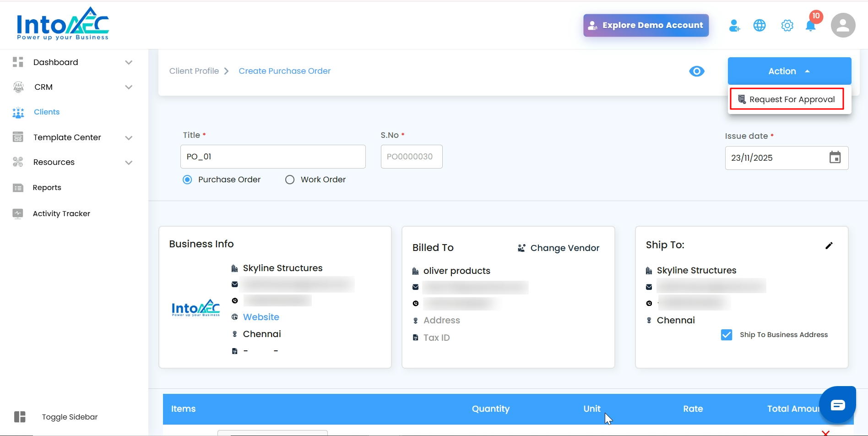Click Create Purchase Order breadcrumb

284,71
